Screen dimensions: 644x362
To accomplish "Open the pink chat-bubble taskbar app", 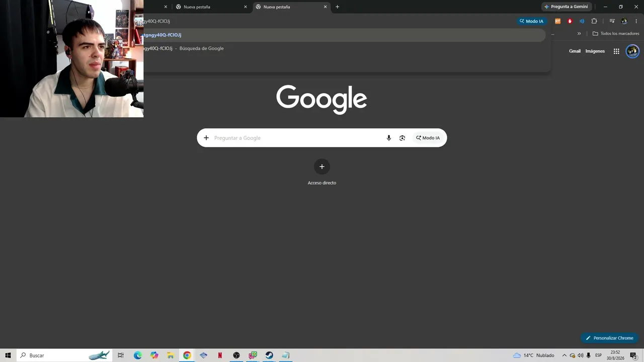I will pos(253,355).
